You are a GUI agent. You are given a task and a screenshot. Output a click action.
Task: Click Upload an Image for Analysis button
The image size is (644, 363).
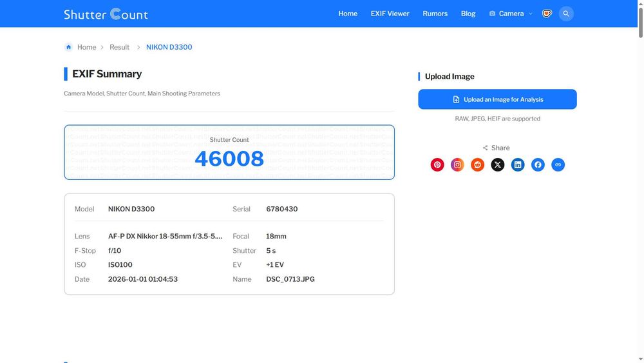point(497,99)
